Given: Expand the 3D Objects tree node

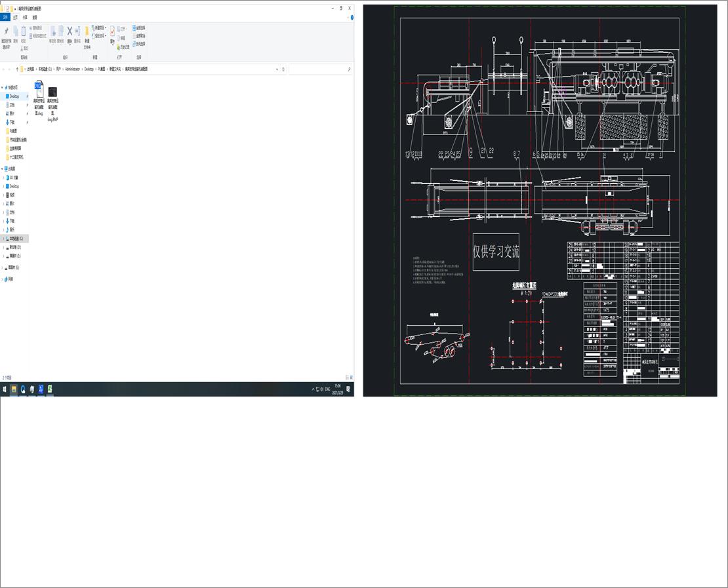Looking at the screenshot, I should coord(4,177).
